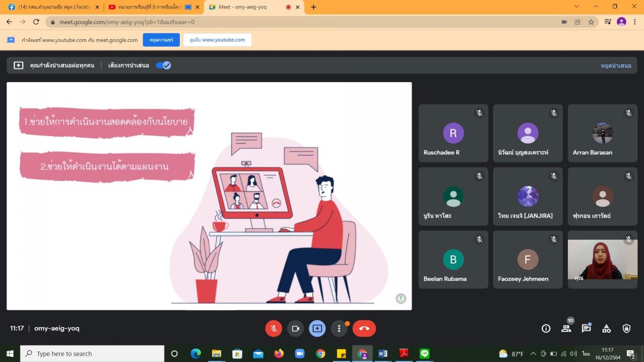Turn on the camera in Meet
This screenshot has height=362, width=644.
click(295, 328)
